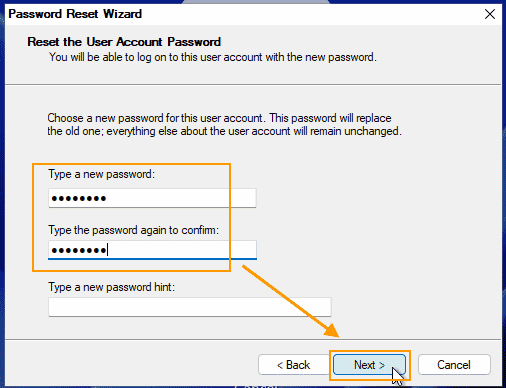The image size is (506, 388).
Task: Click the empty password hint field
Action: [x=190, y=307]
